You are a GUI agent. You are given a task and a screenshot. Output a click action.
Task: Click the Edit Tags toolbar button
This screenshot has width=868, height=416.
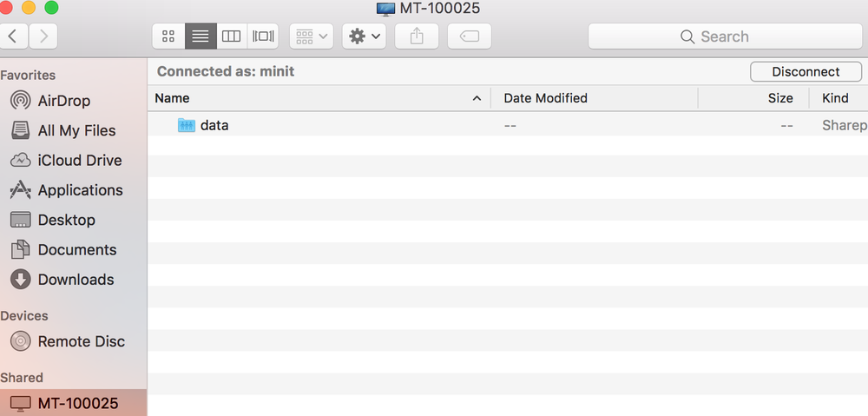(470, 36)
